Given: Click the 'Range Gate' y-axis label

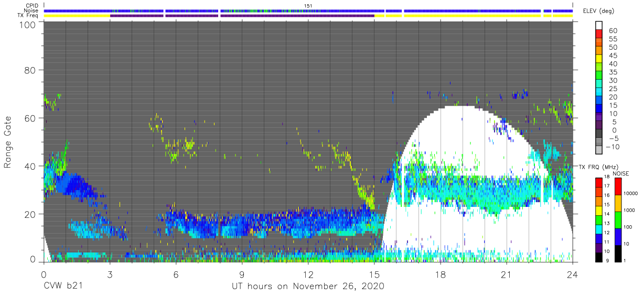Looking at the screenshot, I should point(8,142).
